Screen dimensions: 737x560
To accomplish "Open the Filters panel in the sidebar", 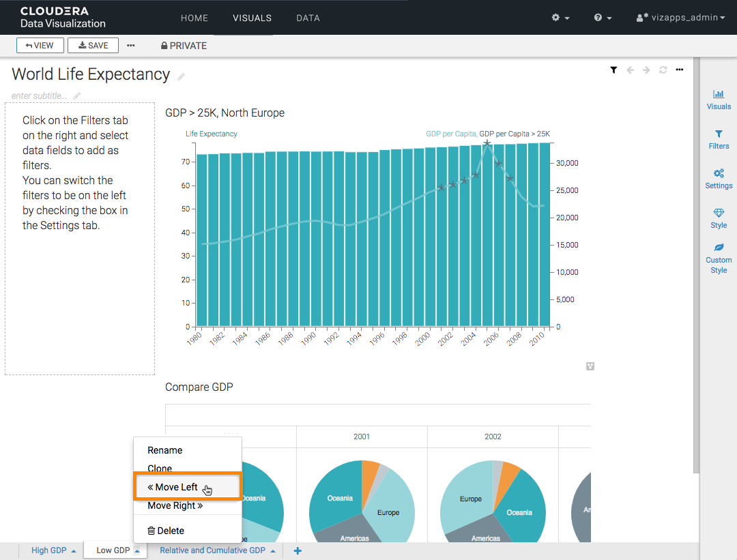I will tap(719, 139).
